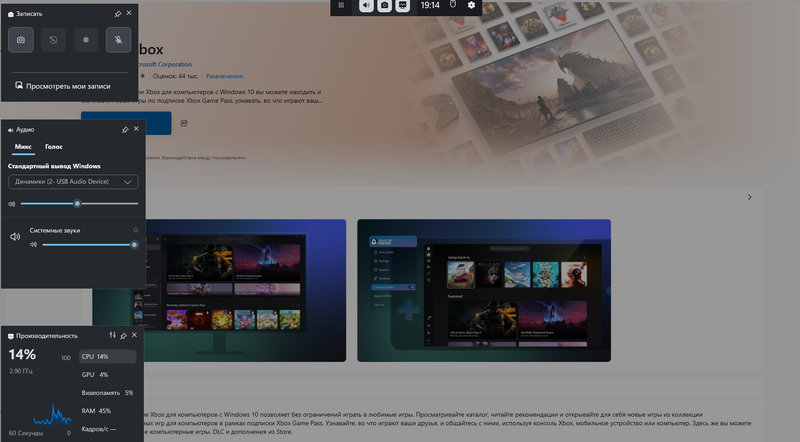Click the Стандартный вывод Windows label
This screenshot has height=442, width=800.
pos(54,166)
